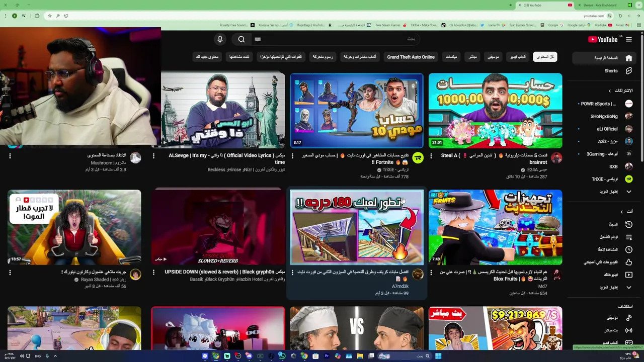The image size is (644, 362).
Task: Open the YouTube hamburger guide menu
Action: click(x=629, y=40)
